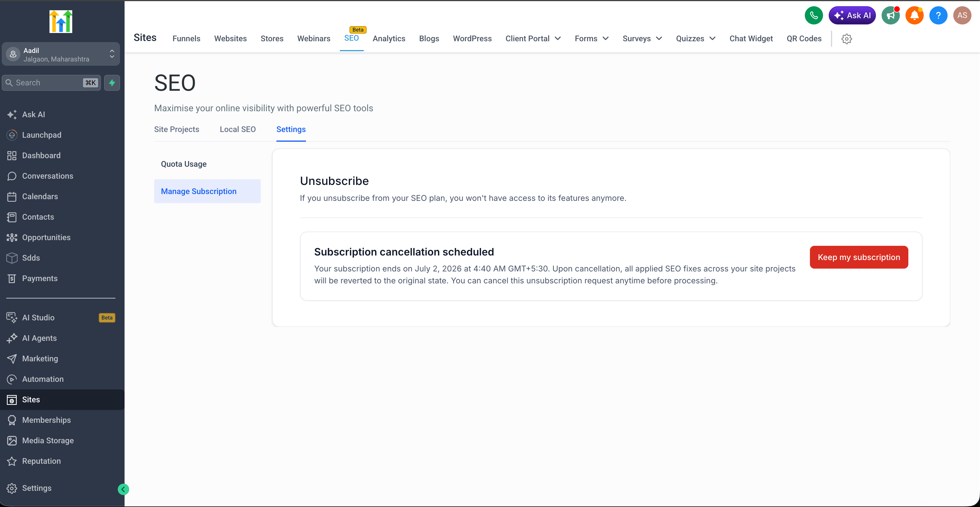Click the green phone dialer icon
The width and height of the screenshot is (980, 507).
(x=814, y=16)
